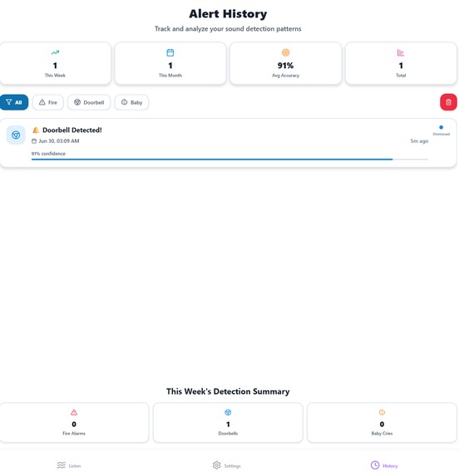Click the small calendar icon beside alert date
Screen dimensions: 459x476
pos(34,141)
